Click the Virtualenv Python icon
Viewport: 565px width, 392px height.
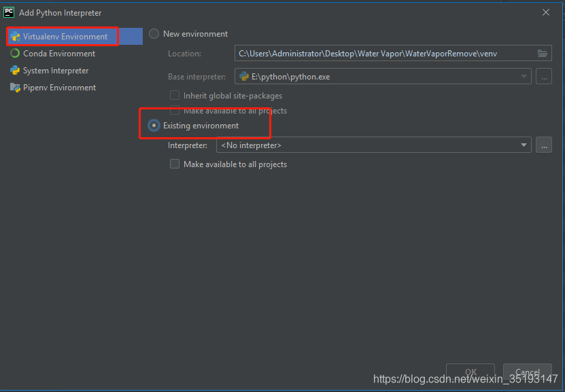(15, 37)
